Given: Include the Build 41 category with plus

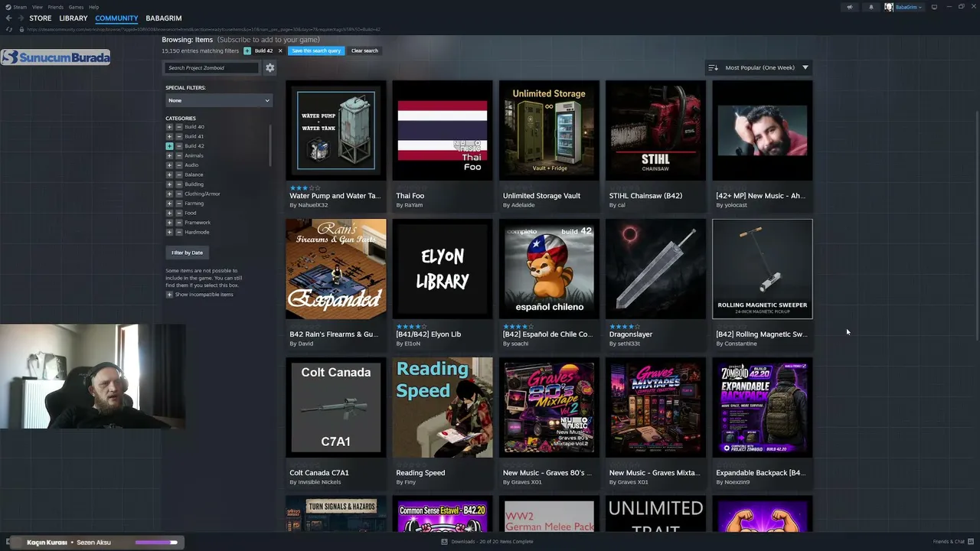Looking at the screenshot, I should [x=169, y=136].
